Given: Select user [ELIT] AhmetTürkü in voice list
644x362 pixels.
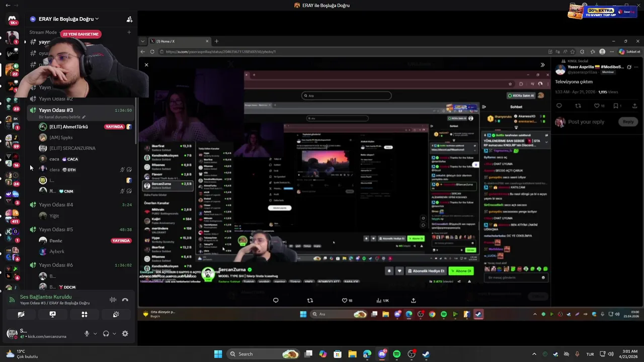Looking at the screenshot, I should coord(68,127).
